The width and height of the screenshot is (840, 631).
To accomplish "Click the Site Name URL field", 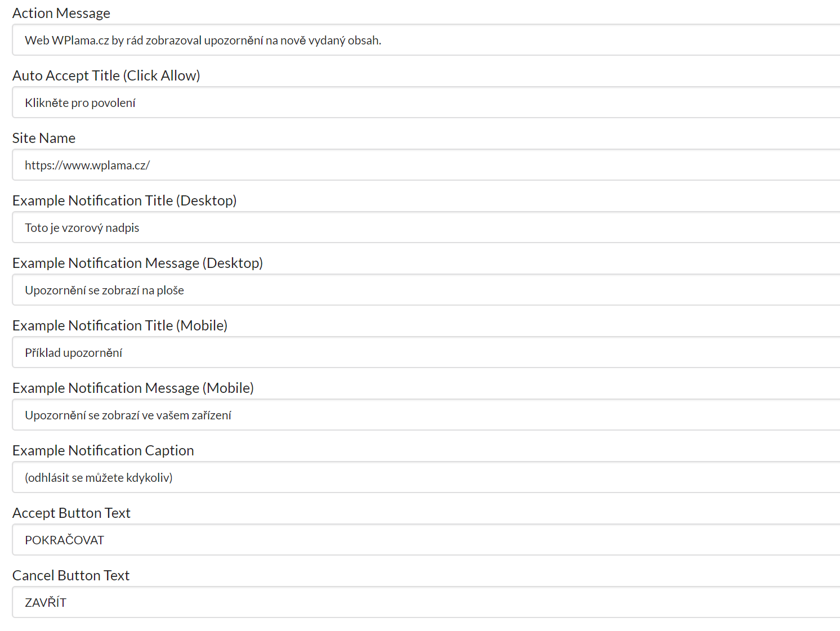I will (426, 165).
